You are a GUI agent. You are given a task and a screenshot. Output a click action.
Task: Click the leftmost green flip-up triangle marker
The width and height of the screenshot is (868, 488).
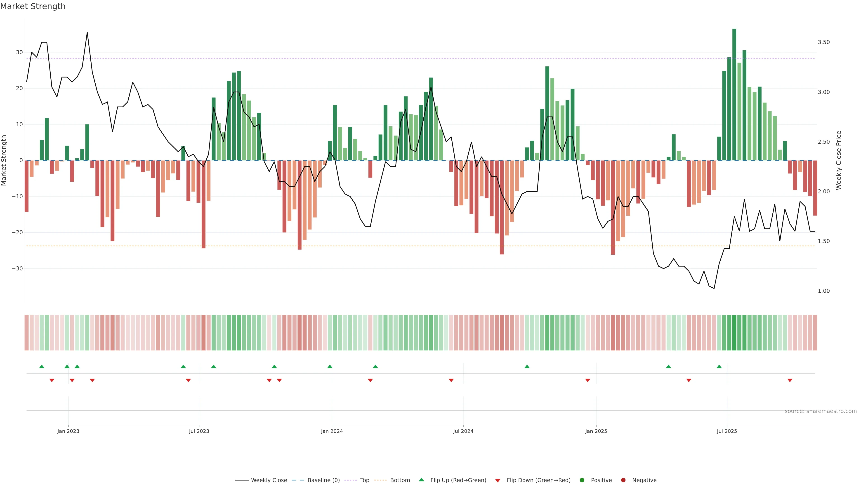pyautogui.click(x=42, y=366)
